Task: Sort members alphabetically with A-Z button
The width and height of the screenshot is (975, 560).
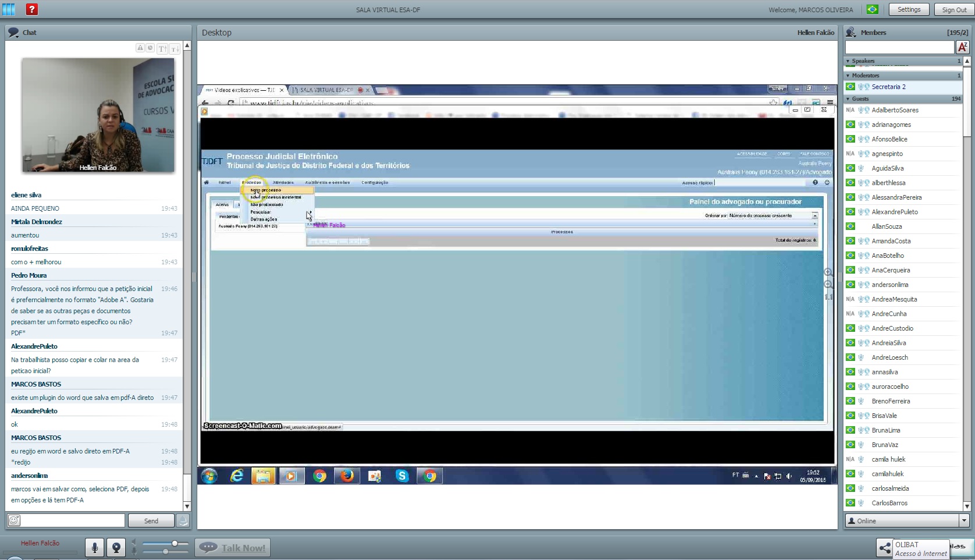Action: 962,47
